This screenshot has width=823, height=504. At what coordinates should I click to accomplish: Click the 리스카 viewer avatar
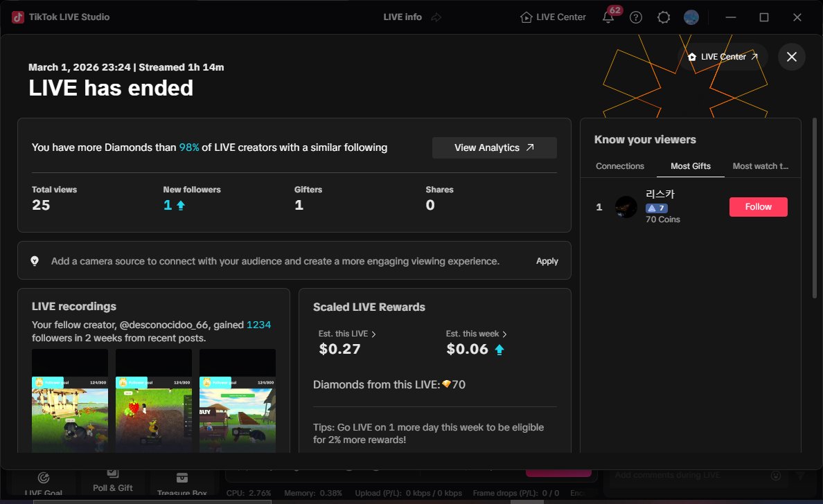[x=626, y=206]
